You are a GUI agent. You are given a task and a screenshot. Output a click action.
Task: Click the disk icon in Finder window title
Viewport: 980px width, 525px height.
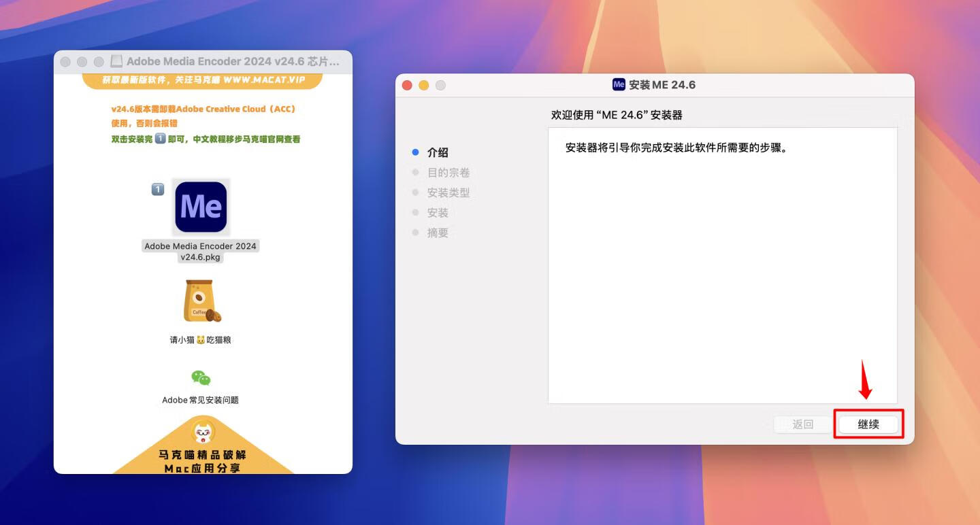(x=116, y=61)
